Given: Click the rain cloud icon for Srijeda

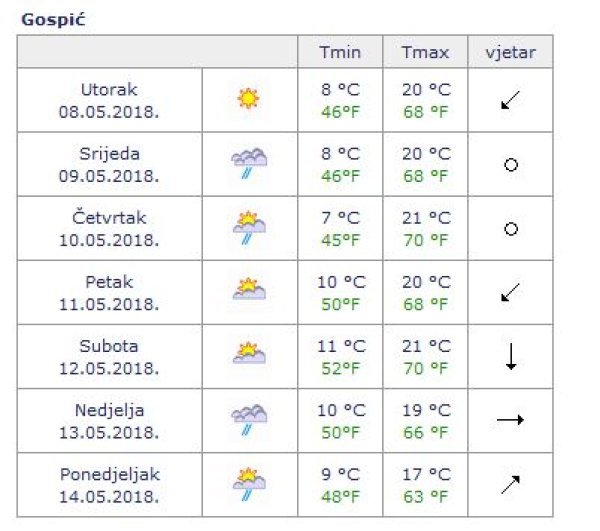Looking at the screenshot, I should (x=248, y=162).
